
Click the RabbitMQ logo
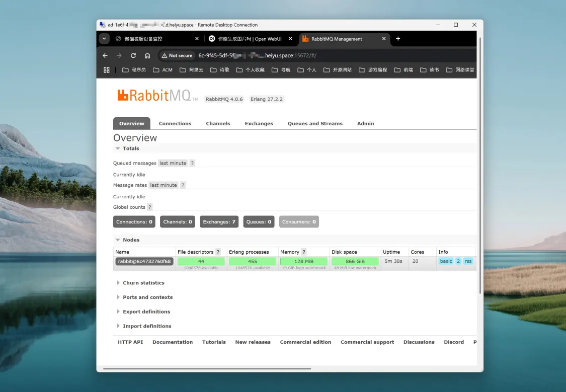[158, 95]
